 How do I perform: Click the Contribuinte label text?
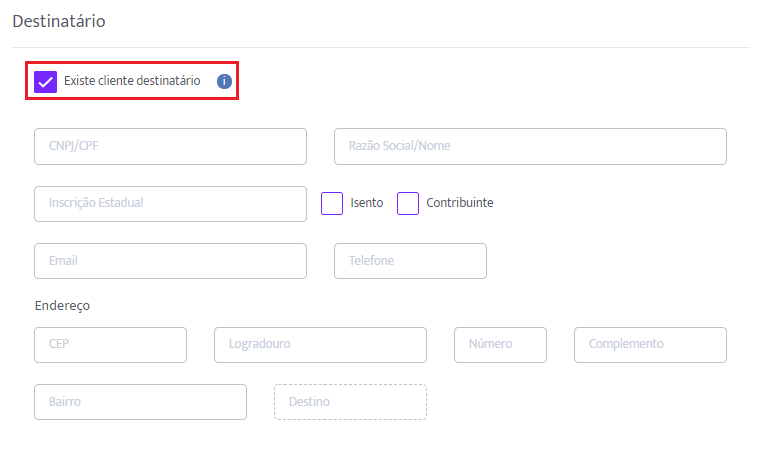click(x=460, y=203)
